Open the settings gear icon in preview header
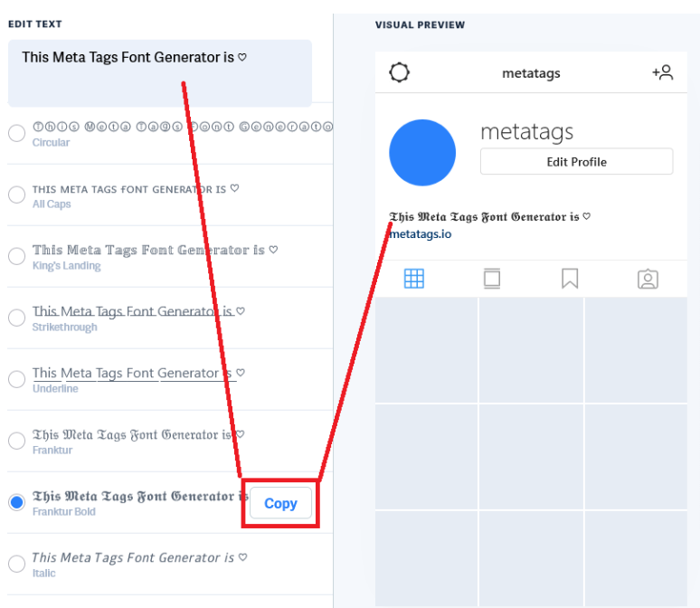 (399, 72)
